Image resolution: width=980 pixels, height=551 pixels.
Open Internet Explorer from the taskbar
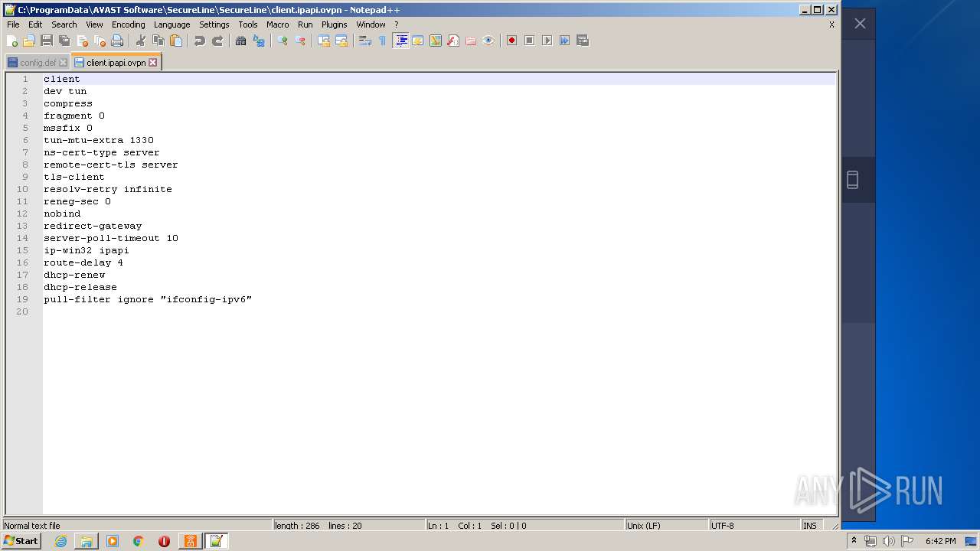pos(60,541)
